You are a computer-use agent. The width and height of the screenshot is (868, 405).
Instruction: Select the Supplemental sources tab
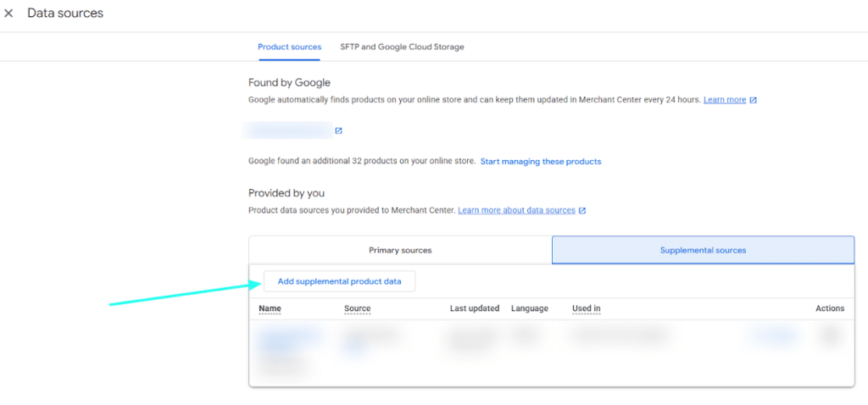[703, 250]
